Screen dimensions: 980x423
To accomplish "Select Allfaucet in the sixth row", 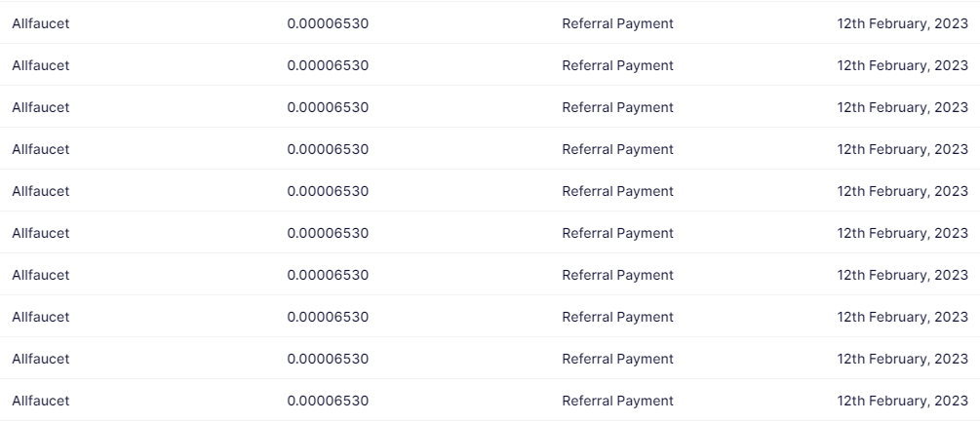I will pyautogui.click(x=41, y=233).
